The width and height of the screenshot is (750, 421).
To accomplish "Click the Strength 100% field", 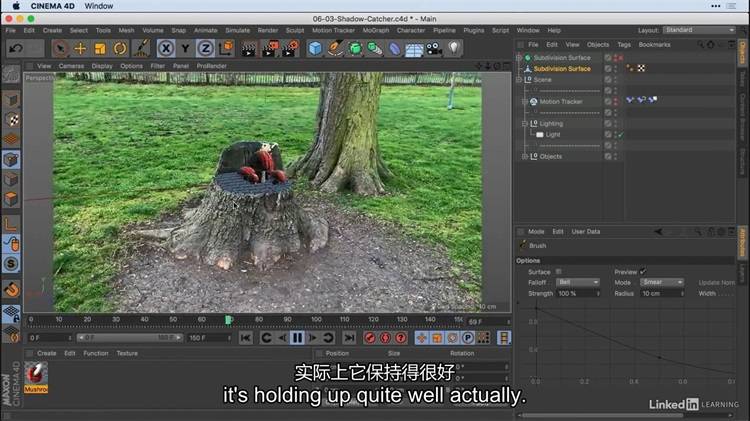I will (578, 293).
